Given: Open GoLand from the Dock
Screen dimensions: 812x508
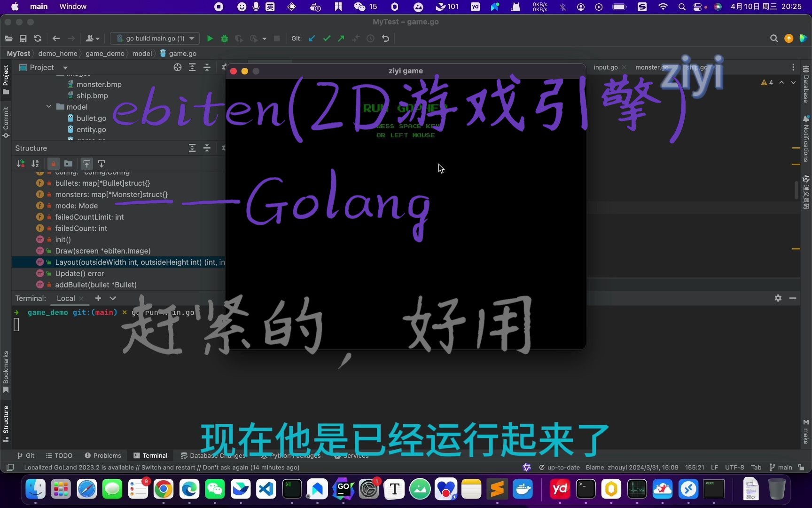Looking at the screenshot, I should pos(343,489).
